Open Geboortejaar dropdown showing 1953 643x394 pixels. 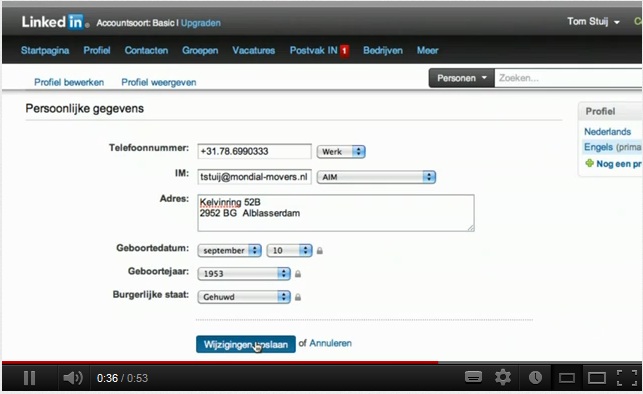tap(244, 274)
